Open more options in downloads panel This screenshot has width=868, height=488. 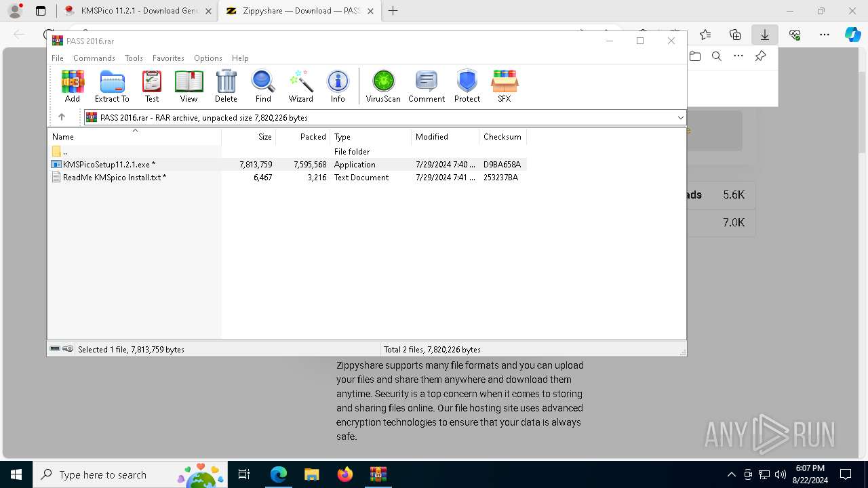pos(738,56)
